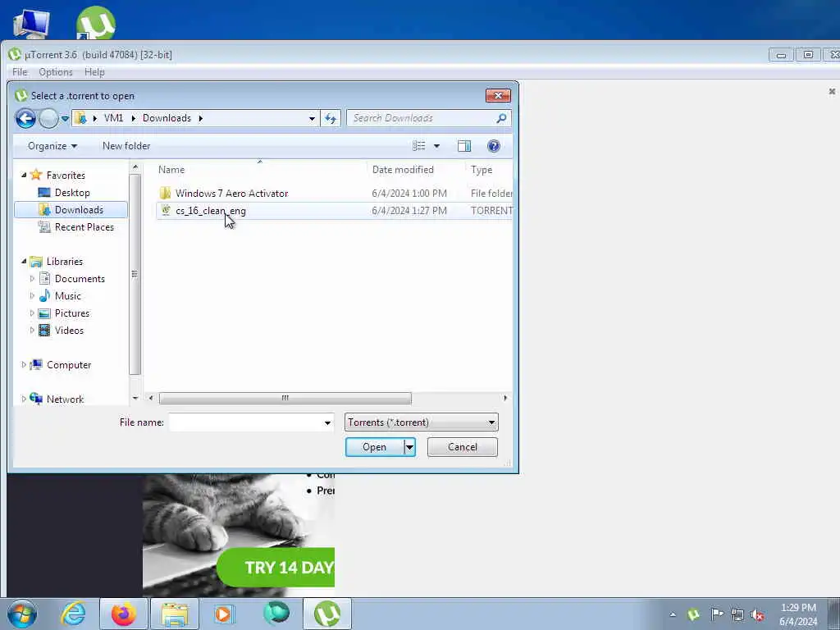Image resolution: width=840 pixels, height=630 pixels.
Task: Open Windows Explorer from taskbar
Action: pos(175,614)
